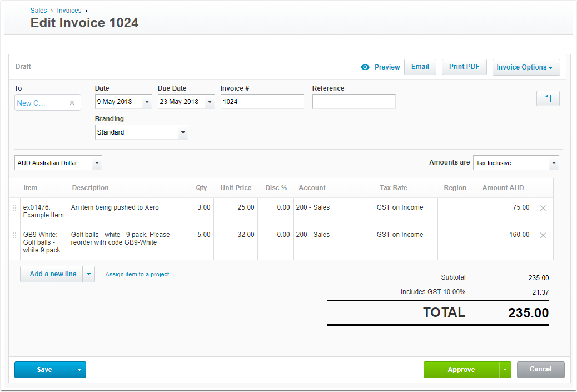Select the ex01476: Example Item cell
This screenshot has height=392, width=577.
[44, 211]
